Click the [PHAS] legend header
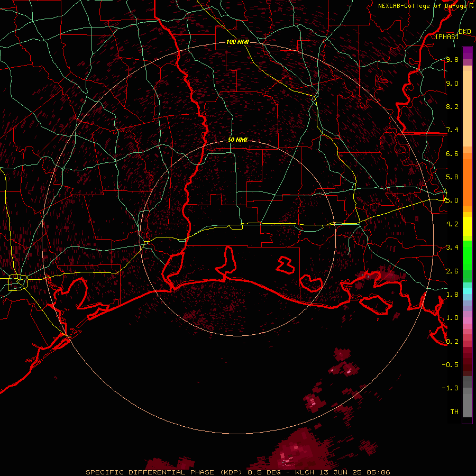This screenshot has width=476, height=476. tap(447, 36)
